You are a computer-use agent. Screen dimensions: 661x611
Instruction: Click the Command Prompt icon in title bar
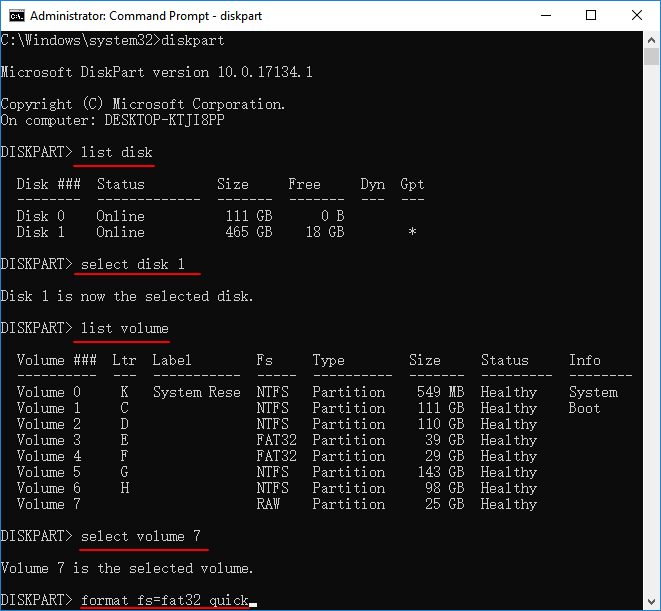click(15, 16)
